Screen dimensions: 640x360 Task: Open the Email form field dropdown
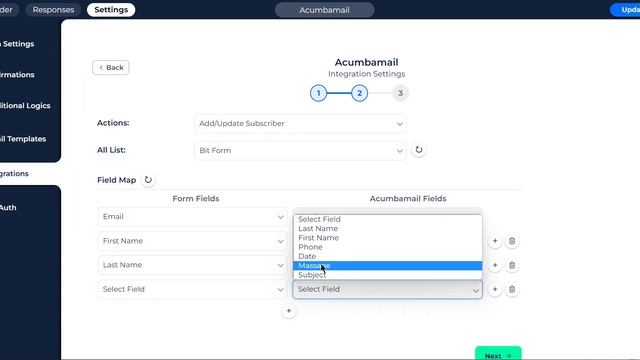pos(193,217)
